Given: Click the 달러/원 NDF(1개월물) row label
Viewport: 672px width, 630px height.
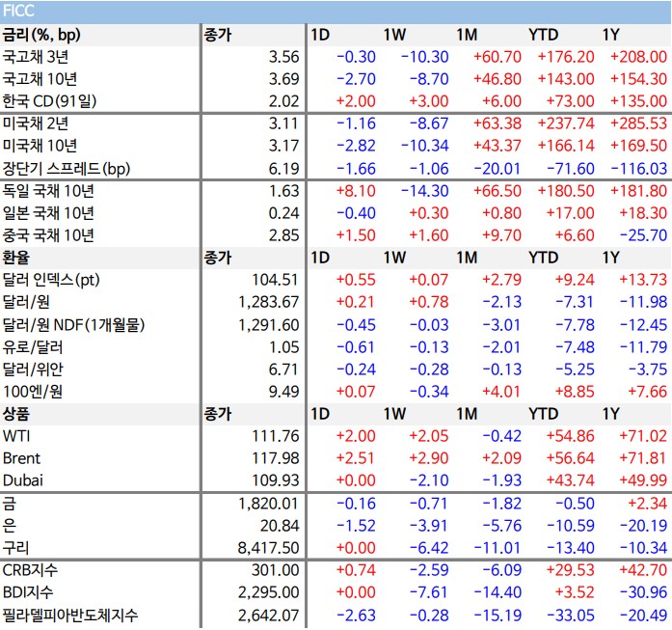Looking at the screenshot, I should (73, 325).
